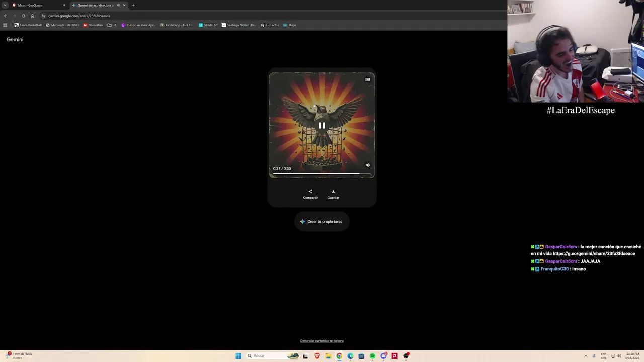Open Denunciar contenido no seguro link
The image size is (644, 362).
click(322, 341)
